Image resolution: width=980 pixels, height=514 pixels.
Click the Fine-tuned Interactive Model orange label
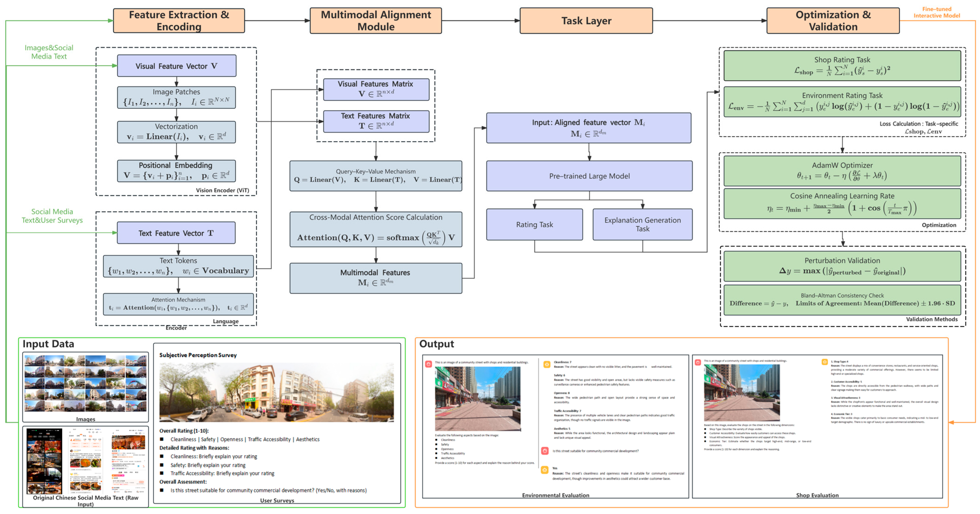tap(937, 12)
